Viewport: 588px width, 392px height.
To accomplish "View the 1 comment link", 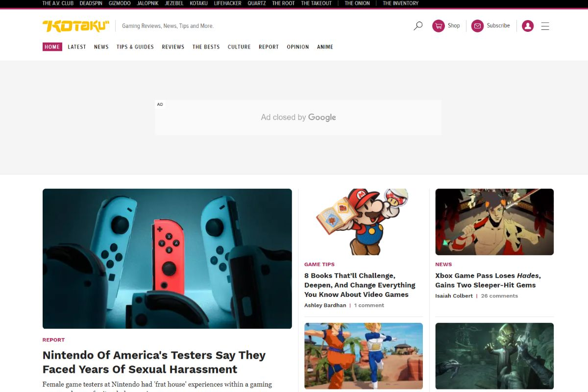I will click(369, 305).
